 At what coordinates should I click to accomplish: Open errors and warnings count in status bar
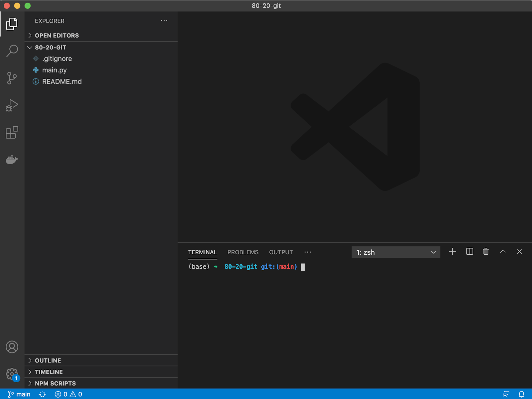(68, 394)
